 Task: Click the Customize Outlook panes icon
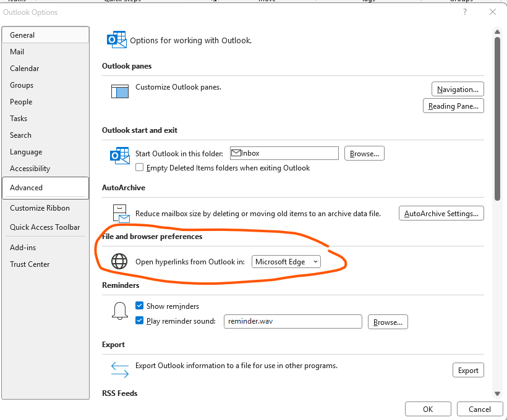point(119,91)
